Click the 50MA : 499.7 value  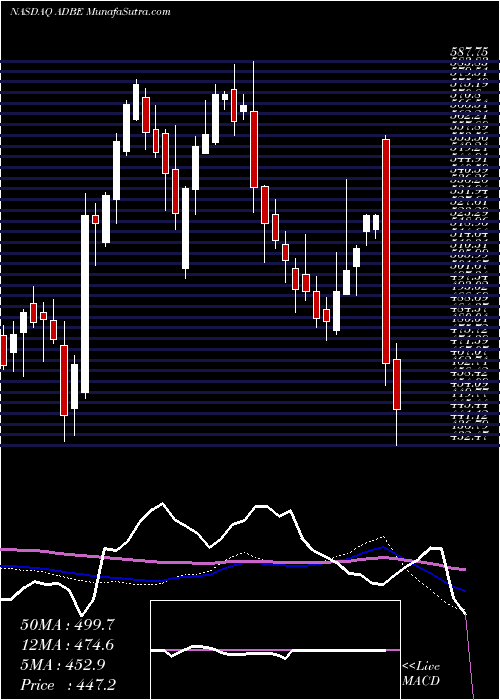tap(68, 625)
